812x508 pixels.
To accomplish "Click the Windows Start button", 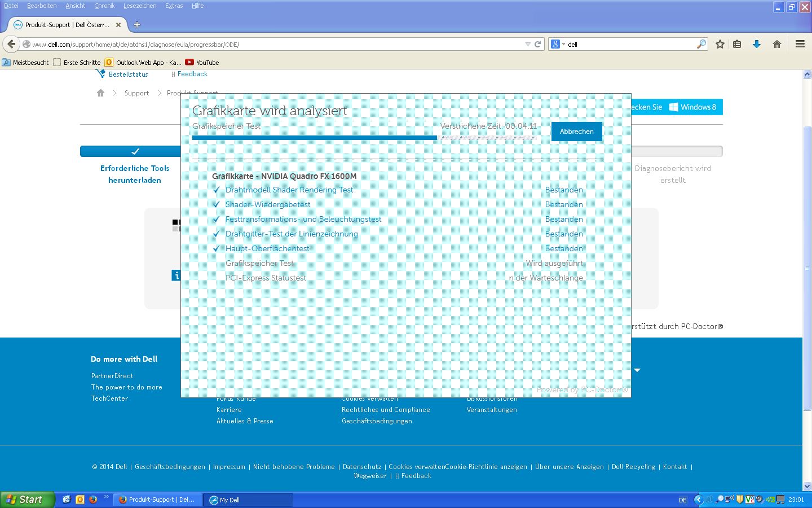I will (x=28, y=500).
